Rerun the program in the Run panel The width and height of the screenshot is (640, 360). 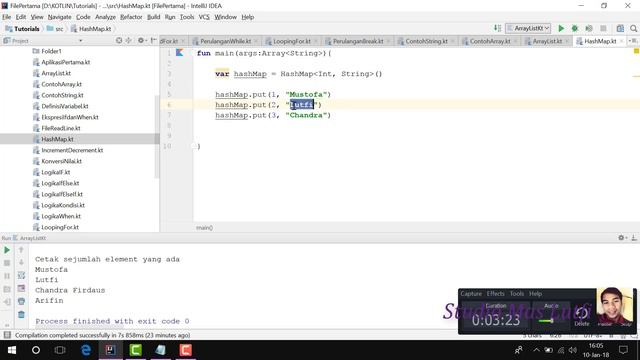click(x=7, y=250)
